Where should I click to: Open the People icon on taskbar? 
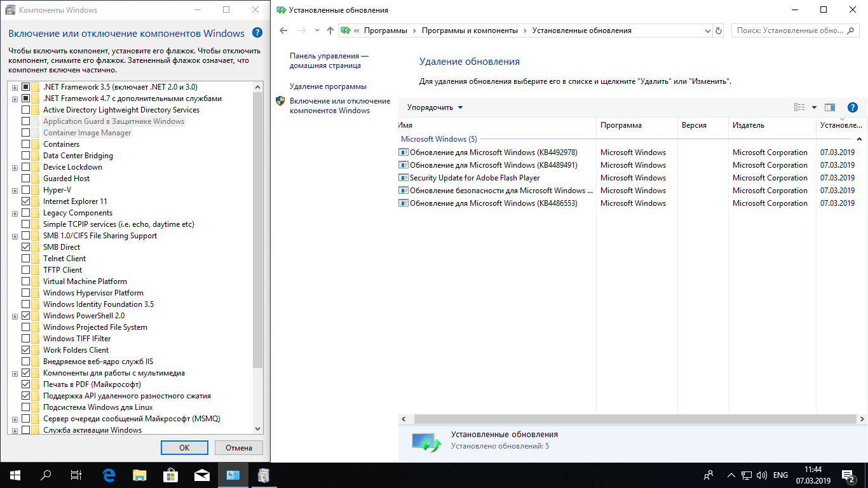[709, 475]
